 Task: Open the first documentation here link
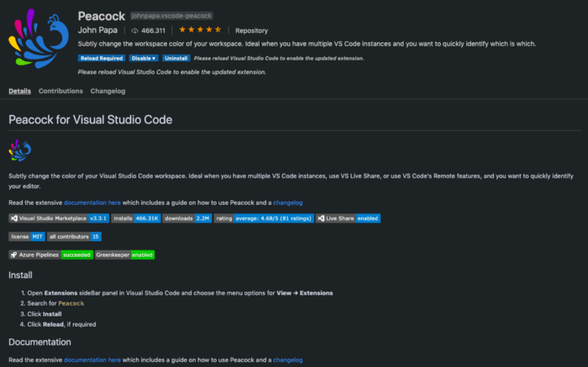click(x=92, y=202)
